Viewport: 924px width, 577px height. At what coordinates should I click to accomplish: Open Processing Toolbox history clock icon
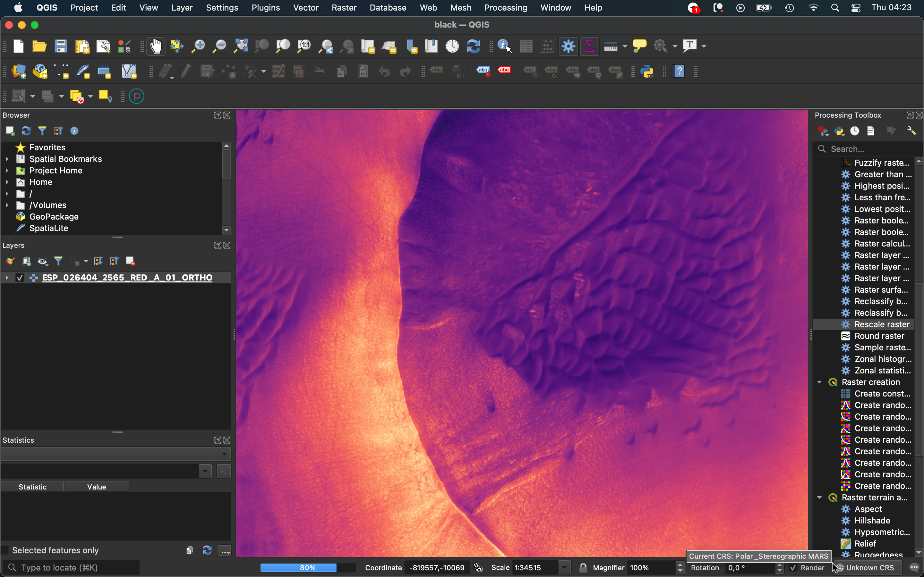pyautogui.click(x=854, y=131)
